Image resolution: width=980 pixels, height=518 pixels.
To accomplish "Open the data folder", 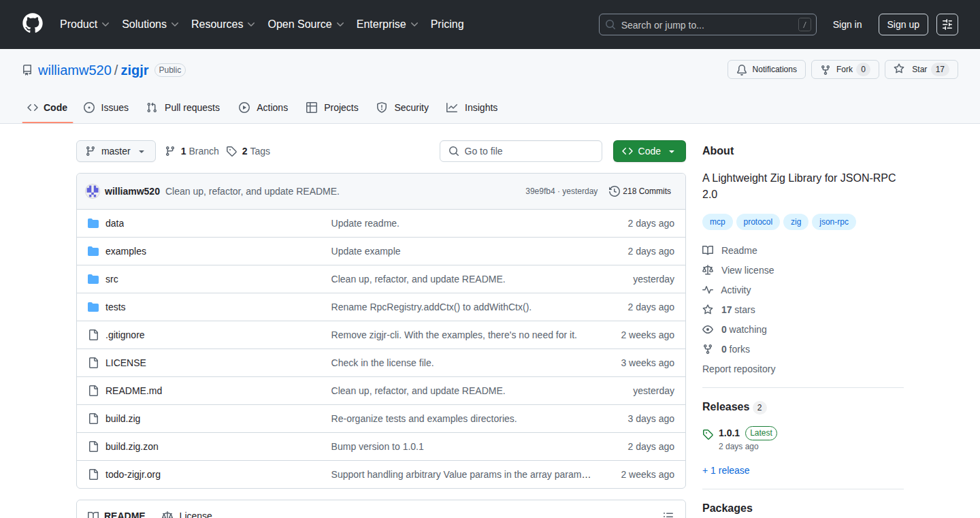I will 114,223.
